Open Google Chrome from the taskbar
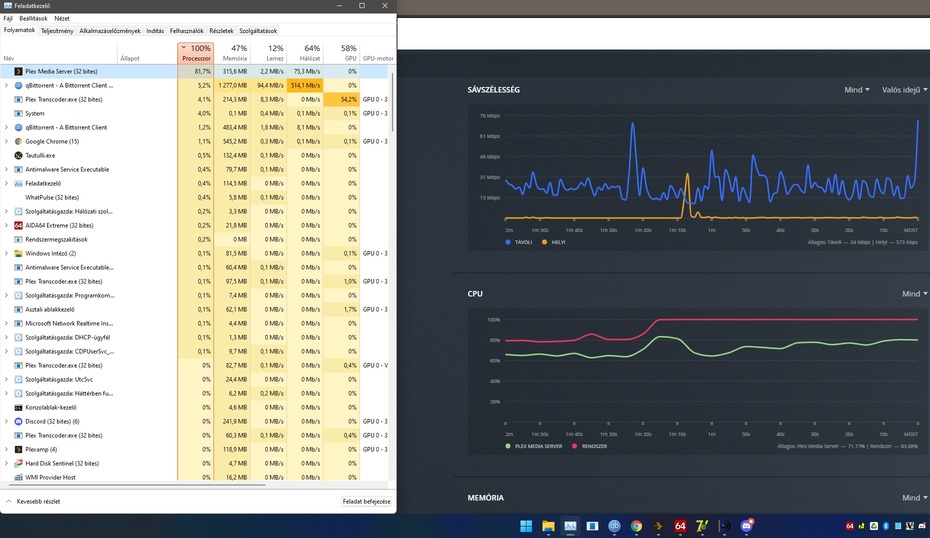This screenshot has height=538, width=930. 636,526
